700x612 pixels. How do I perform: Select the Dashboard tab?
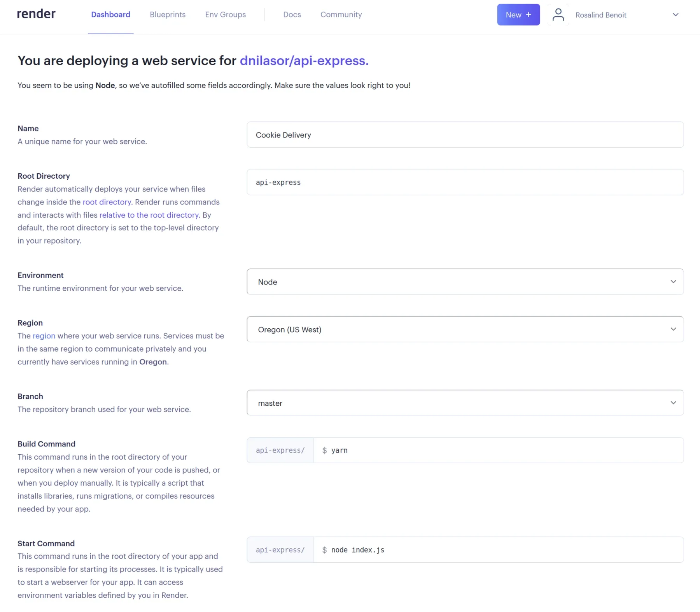(110, 14)
